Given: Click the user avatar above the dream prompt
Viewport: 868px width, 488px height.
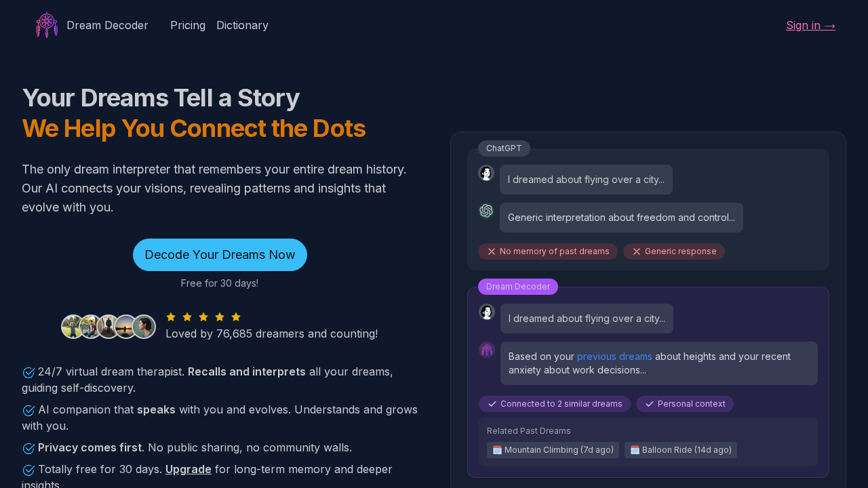Looking at the screenshot, I should [486, 312].
